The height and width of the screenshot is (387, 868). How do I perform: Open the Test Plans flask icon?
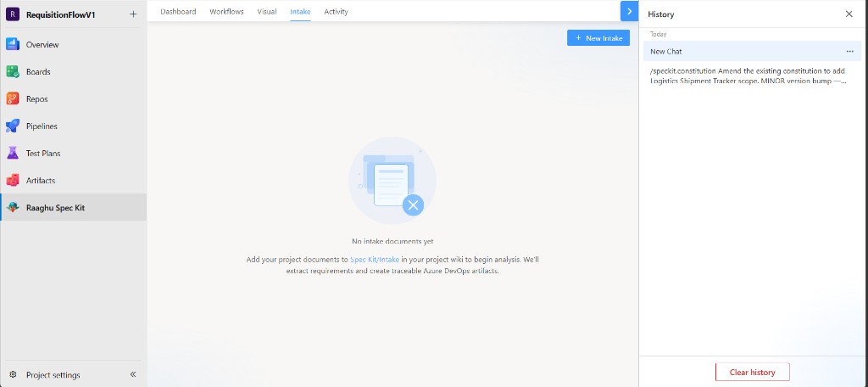13,153
